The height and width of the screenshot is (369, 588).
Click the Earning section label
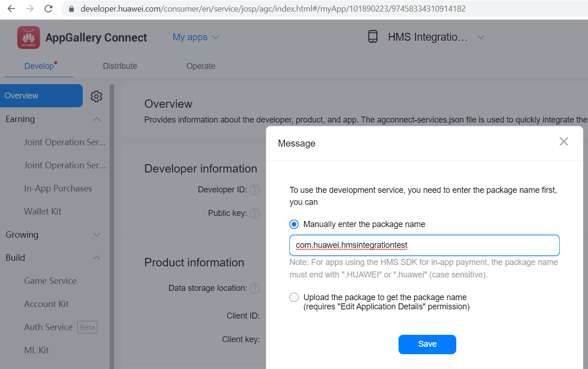(20, 119)
